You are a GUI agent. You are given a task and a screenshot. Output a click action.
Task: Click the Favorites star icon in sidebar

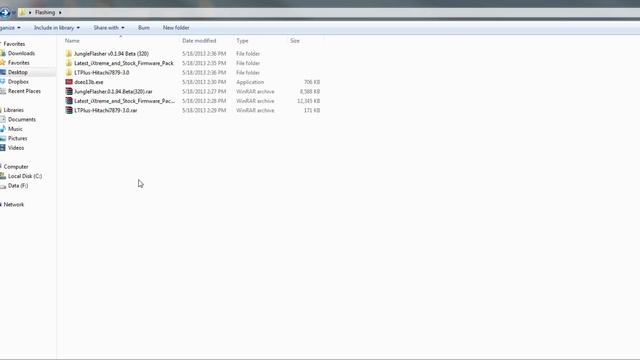pos(3,62)
